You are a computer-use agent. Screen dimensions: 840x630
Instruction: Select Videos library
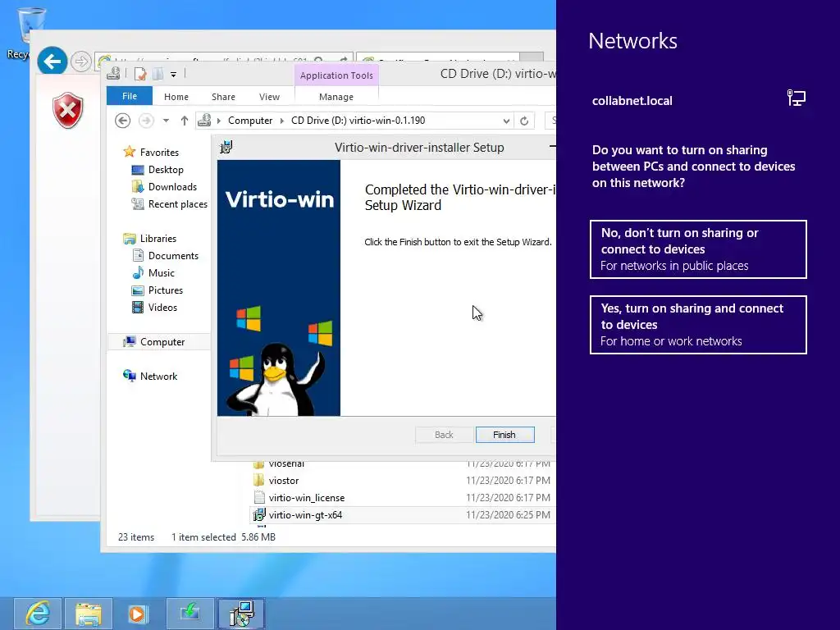click(x=162, y=308)
